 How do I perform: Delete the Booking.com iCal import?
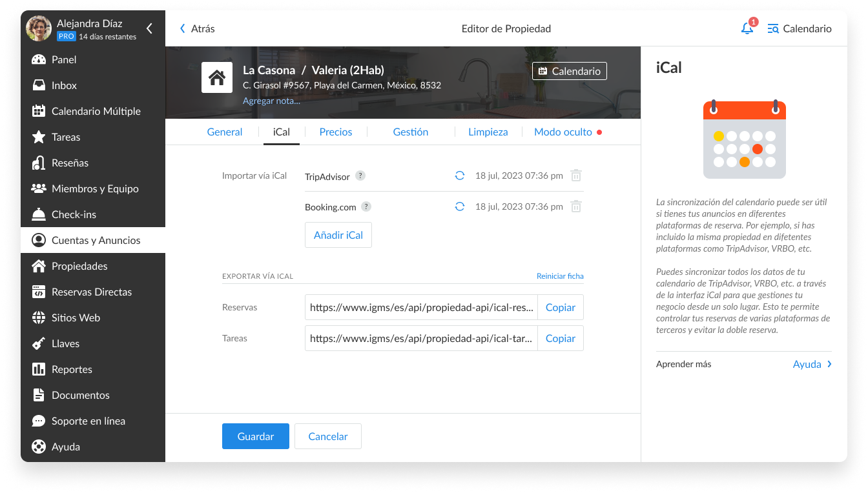coord(576,206)
